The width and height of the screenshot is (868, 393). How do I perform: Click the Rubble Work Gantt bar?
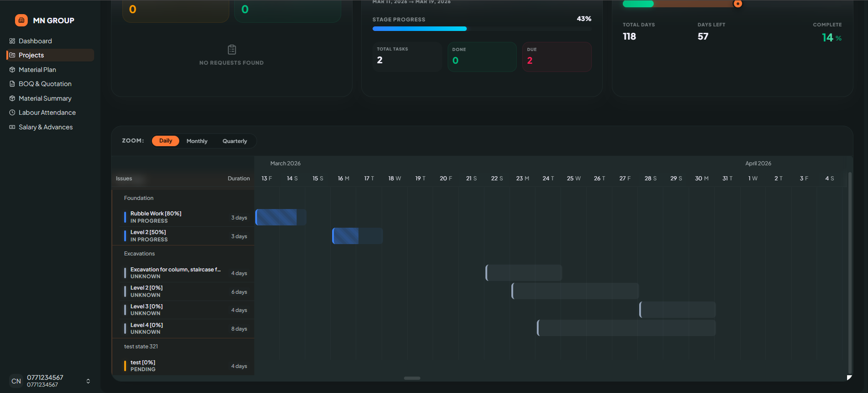tap(281, 217)
